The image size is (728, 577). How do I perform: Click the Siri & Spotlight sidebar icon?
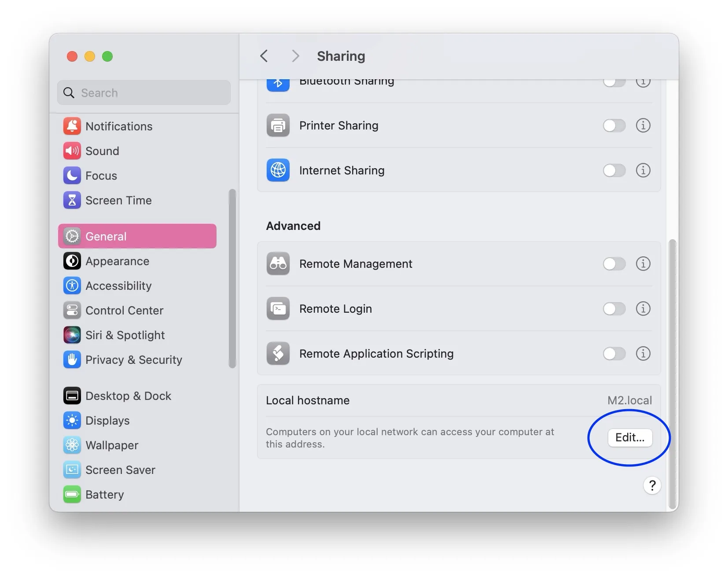pyautogui.click(x=72, y=335)
